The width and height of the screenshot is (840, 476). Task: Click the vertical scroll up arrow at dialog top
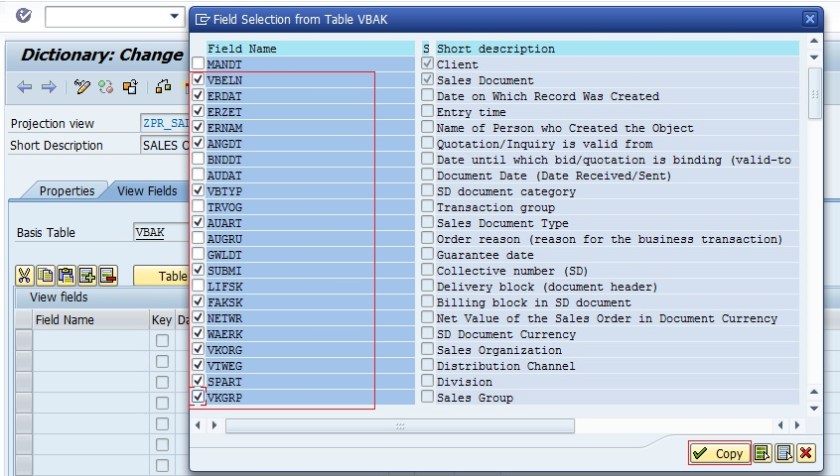click(814, 41)
